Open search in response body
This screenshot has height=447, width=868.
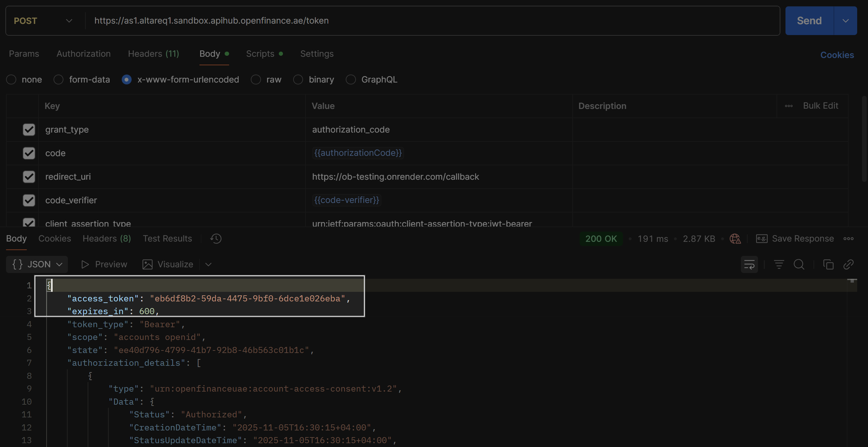coord(799,264)
